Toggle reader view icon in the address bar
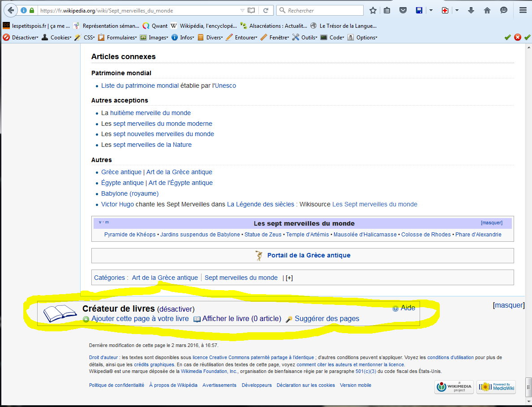 click(x=252, y=10)
